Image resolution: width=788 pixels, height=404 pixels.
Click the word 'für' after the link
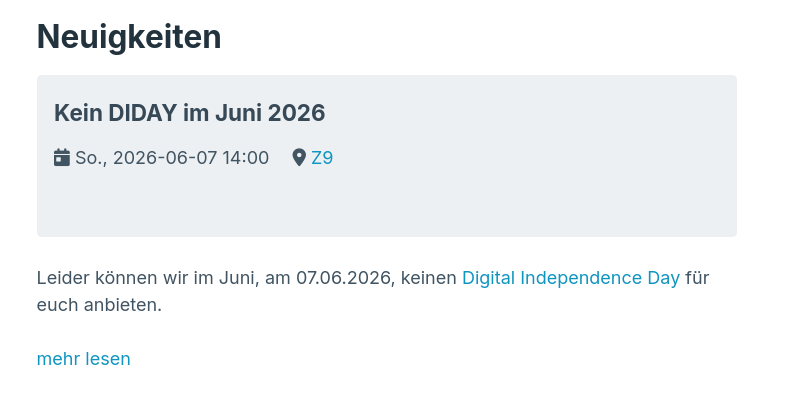(x=697, y=277)
